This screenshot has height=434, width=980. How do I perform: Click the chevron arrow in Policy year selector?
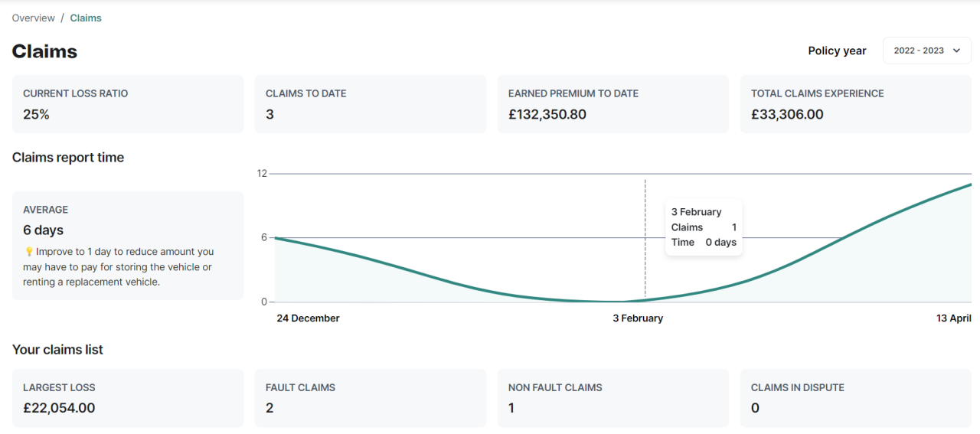pyautogui.click(x=956, y=51)
